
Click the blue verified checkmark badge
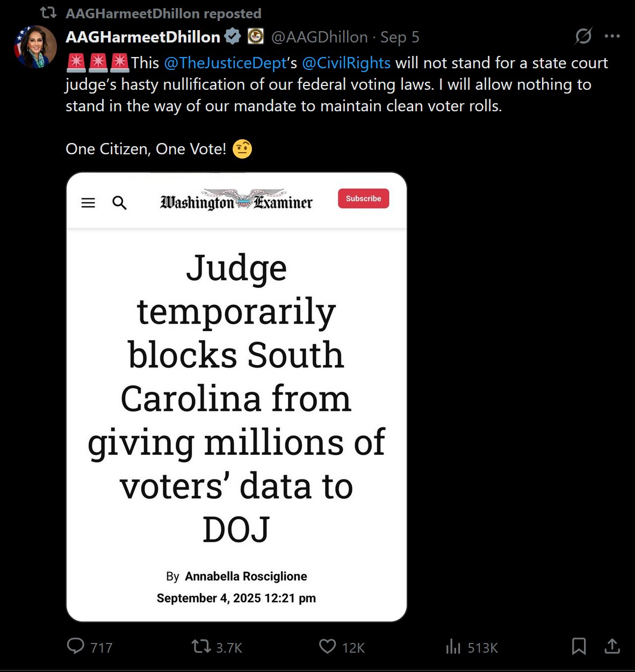(233, 37)
